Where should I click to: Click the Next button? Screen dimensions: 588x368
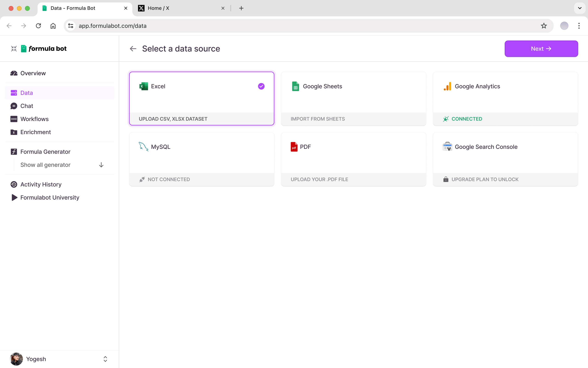[541, 49]
